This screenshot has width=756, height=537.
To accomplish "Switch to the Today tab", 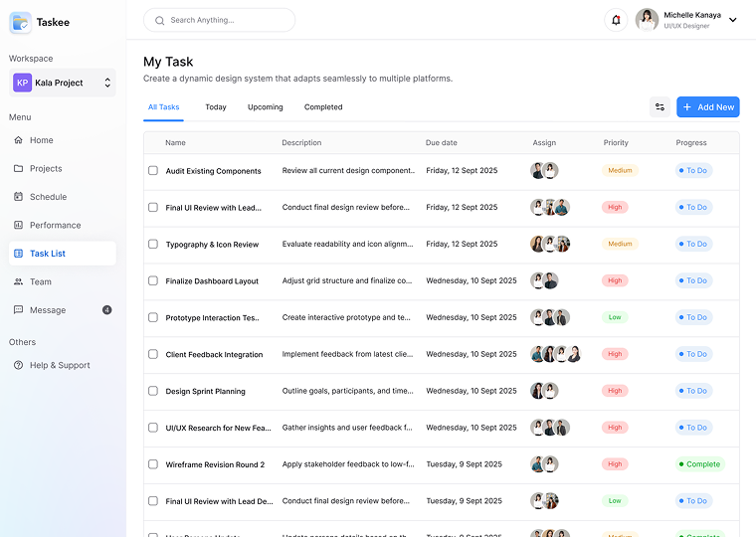I will click(x=216, y=107).
